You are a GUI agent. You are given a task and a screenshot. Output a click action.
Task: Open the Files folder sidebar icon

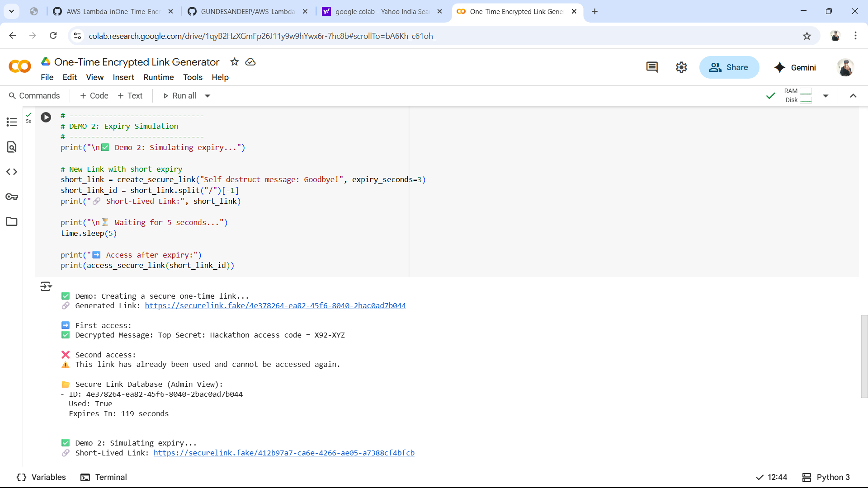12,221
